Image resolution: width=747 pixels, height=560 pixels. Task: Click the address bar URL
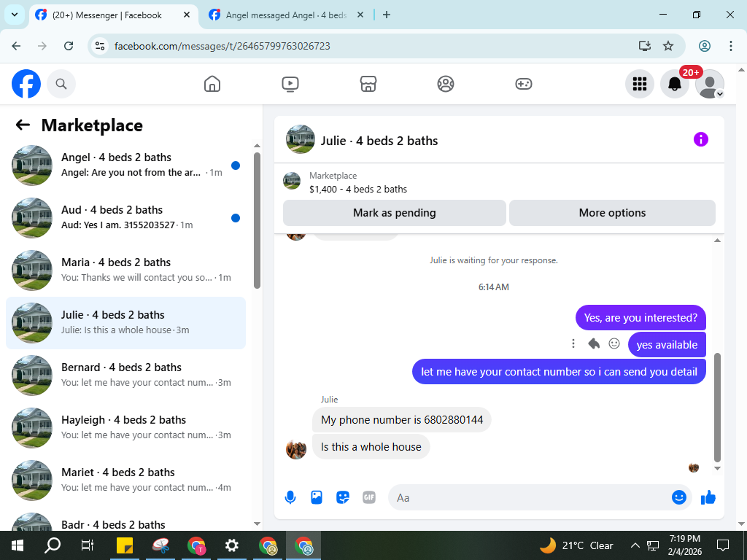[x=222, y=46]
